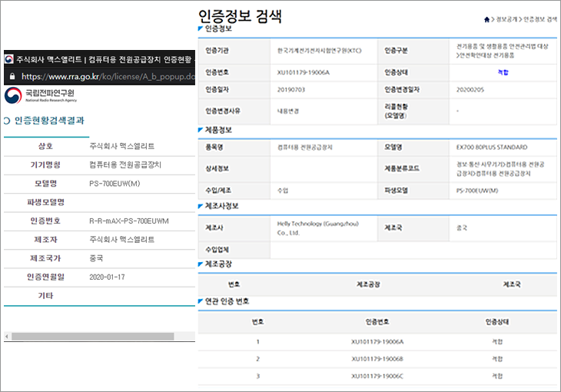
Task: Open the 정보공개 breadcrumb link
Action: [506, 19]
